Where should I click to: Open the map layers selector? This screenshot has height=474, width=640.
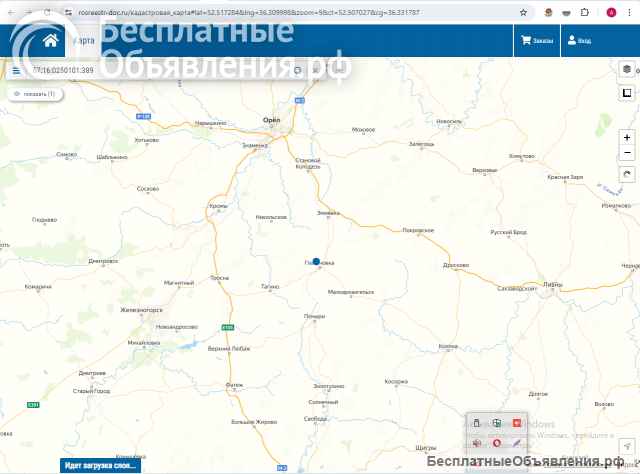tap(627, 69)
